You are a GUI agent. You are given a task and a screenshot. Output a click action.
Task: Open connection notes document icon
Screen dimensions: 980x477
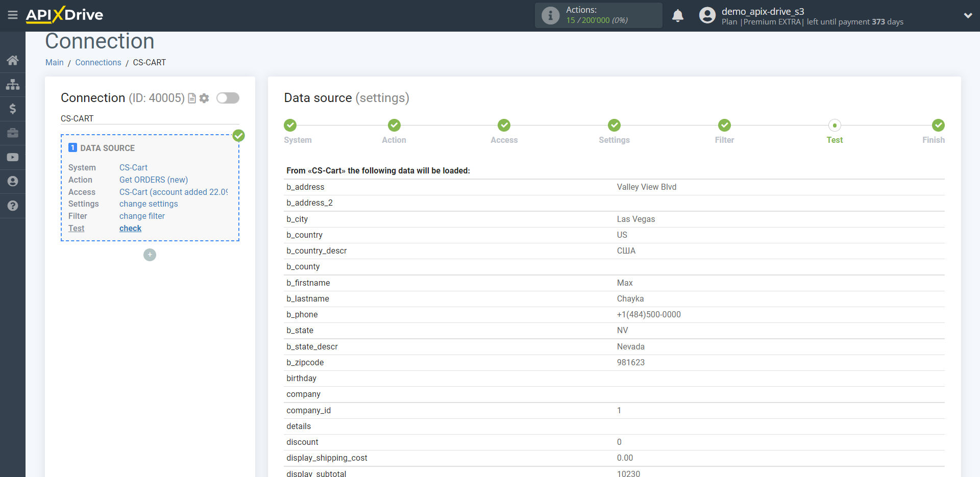click(192, 98)
